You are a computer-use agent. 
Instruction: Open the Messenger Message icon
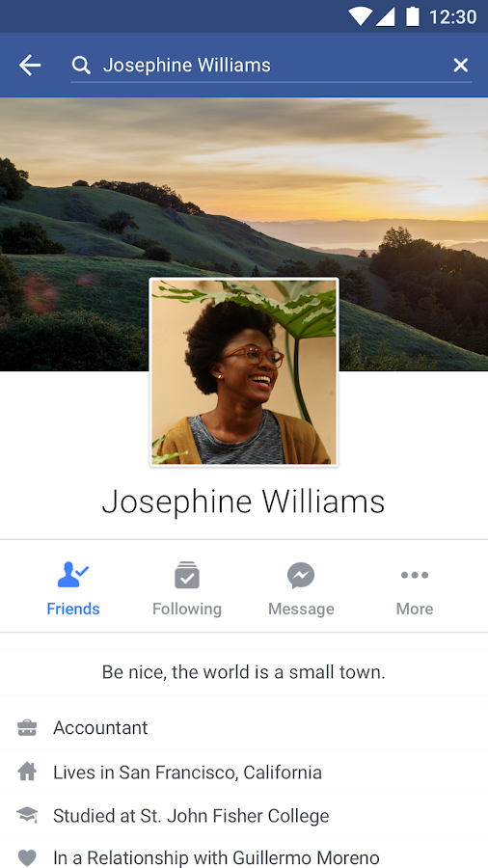click(301, 575)
